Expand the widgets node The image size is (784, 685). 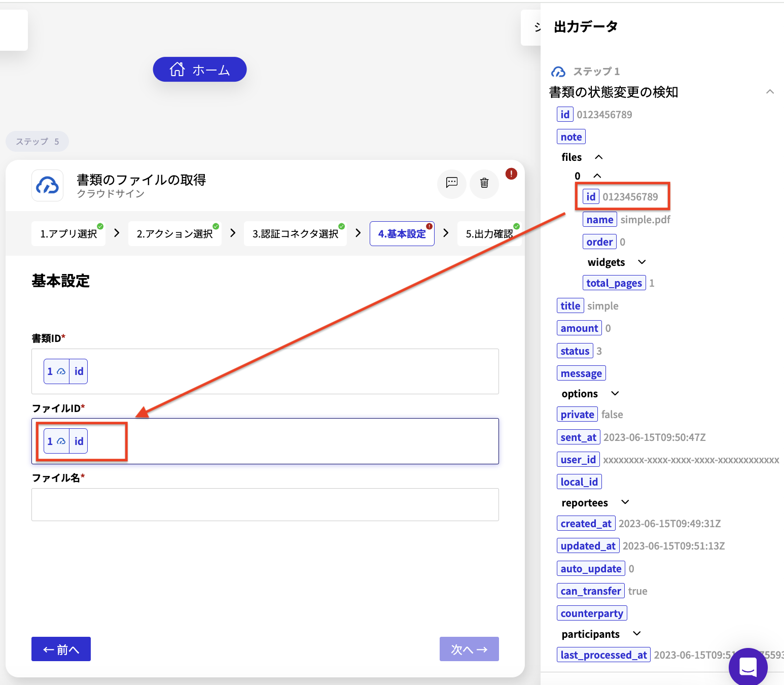pos(642,262)
